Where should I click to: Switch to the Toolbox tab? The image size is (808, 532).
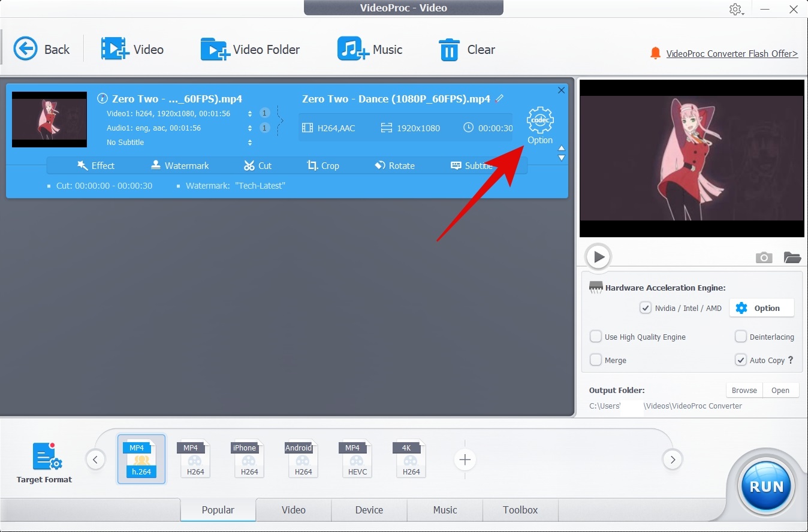tap(520, 510)
